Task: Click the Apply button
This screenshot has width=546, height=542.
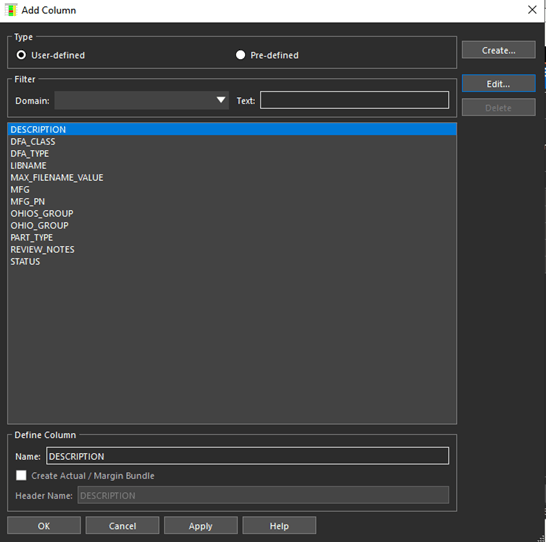Action: (x=201, y=526)
